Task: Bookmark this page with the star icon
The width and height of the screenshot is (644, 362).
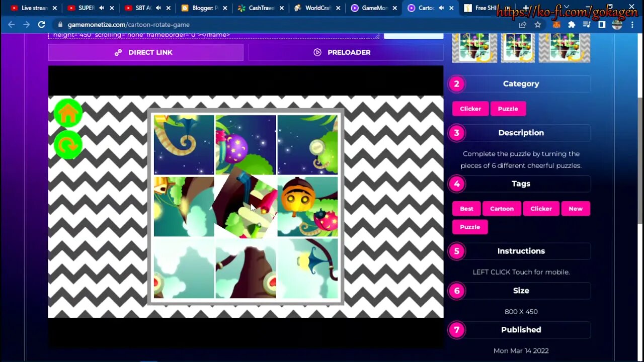Action: (x=538, y=25)
